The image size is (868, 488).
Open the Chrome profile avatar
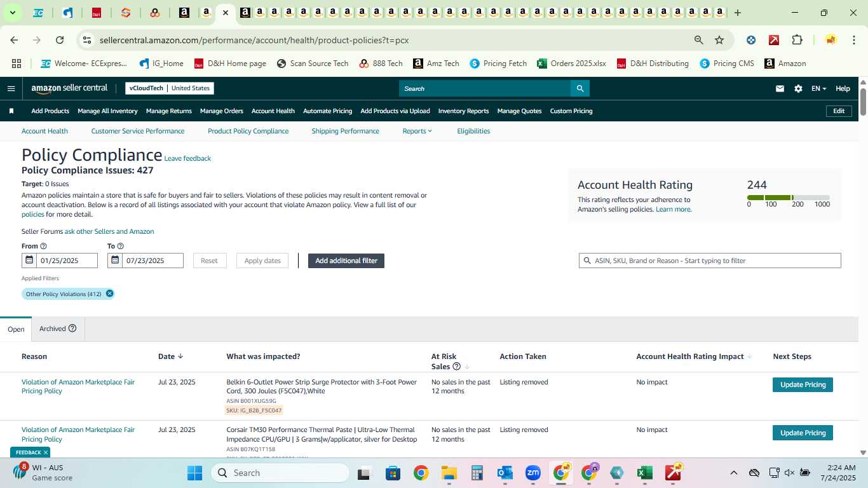(831, 40)
